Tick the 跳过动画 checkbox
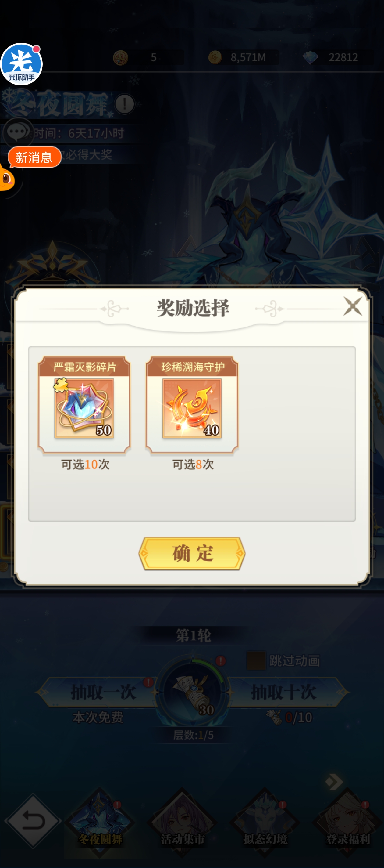This screenshot has height=868, width=384. click(x=256, y=660)
